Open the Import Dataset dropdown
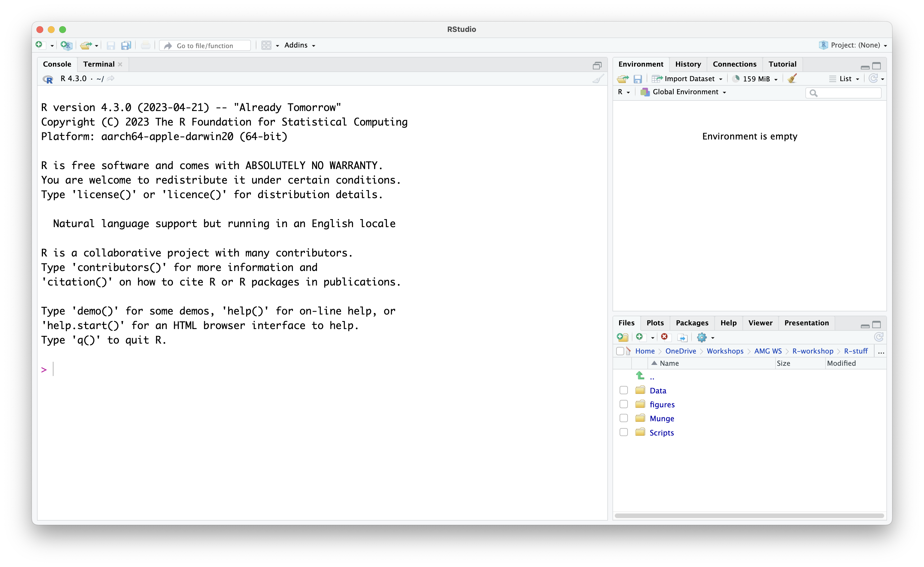 [687, 79]
